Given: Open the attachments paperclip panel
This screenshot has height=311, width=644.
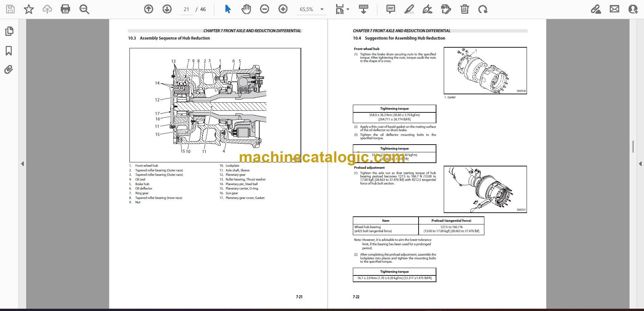Looking at the screenshot, I should click(x=9, y=70).
